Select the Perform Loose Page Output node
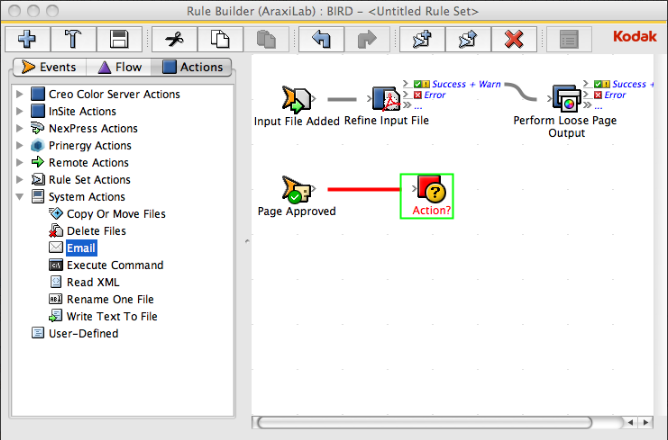This screenshot has width=668, height=440. click(x=565, y=98)
